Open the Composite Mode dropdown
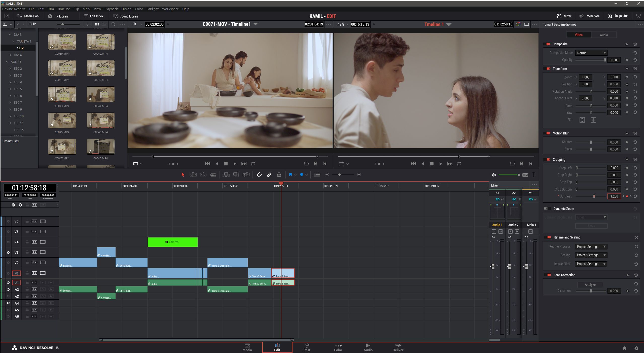 click(591, 53)
